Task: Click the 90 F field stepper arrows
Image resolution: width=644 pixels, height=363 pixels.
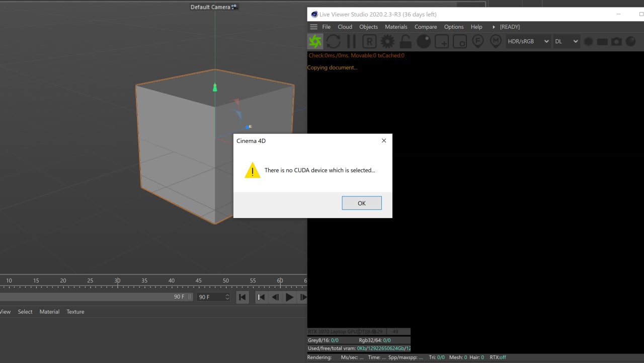Action: (x=227, y=297)
